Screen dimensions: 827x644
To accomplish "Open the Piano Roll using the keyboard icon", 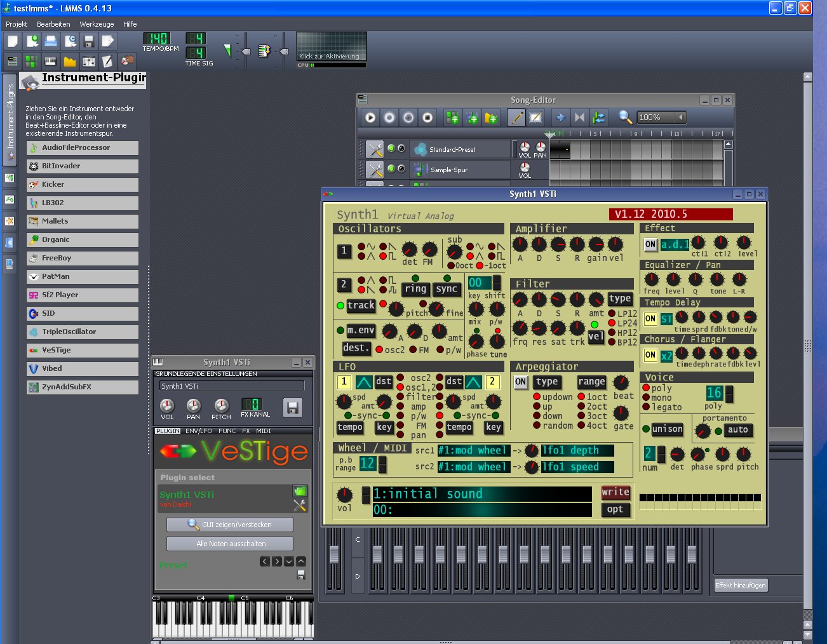I will coord(50,61).
